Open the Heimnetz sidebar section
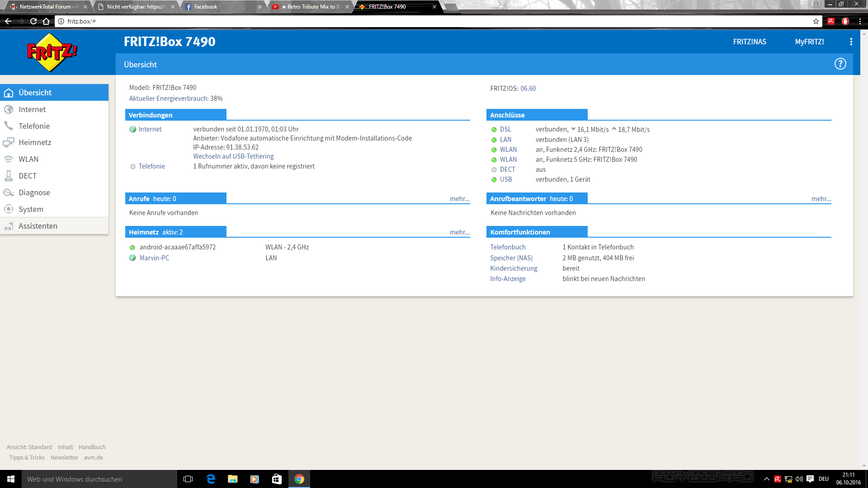Viewport: 868px width, 488px height. click(35, 142)
